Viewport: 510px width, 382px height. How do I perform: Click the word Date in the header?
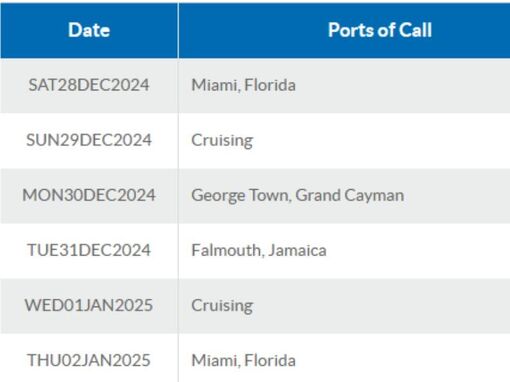pyautogui.click(x=89, y=30)
